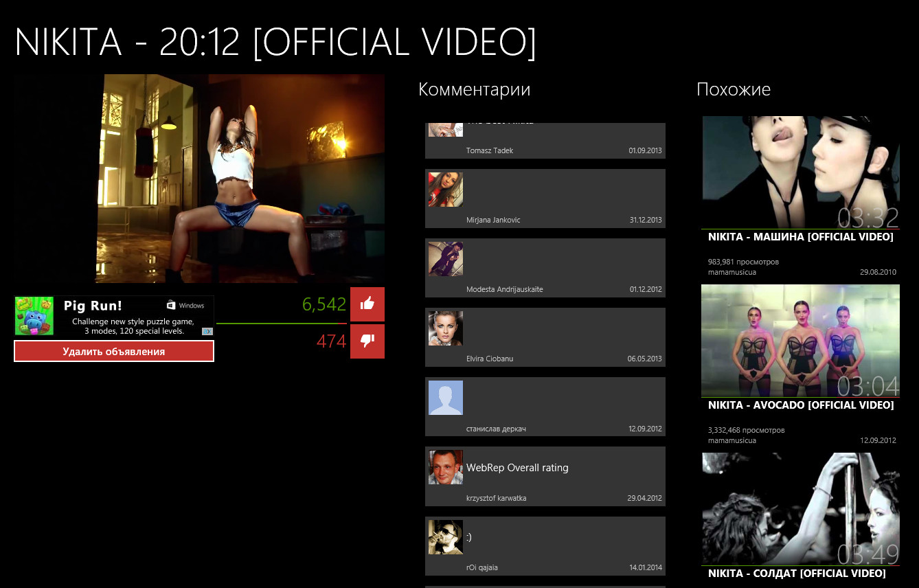Screen dimensions: 919x588
Task: Click commenter name станислав деркач
Action: pyautogui.click(x=495, y=429)
